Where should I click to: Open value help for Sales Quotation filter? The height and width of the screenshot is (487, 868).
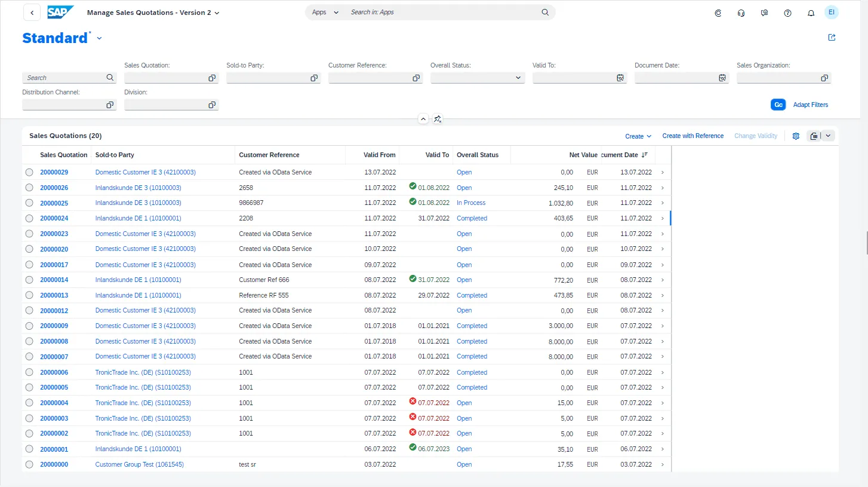pyautogui.click(x=212, y=78)
